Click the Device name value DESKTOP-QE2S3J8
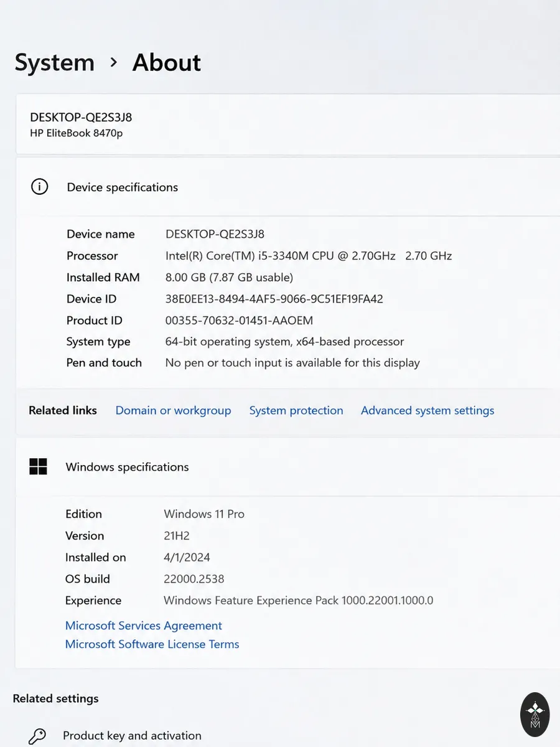Viewport: 560px width, 747px height. pos(215,234)
